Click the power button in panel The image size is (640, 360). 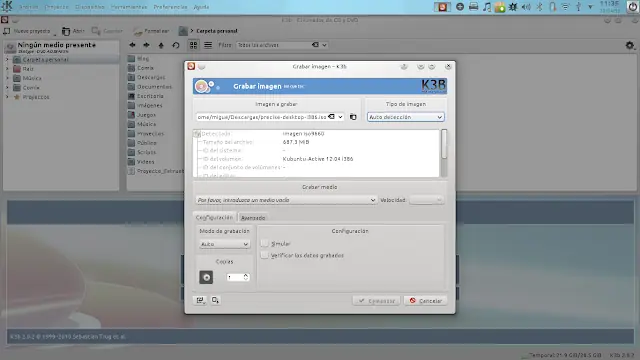pos(633,7)
